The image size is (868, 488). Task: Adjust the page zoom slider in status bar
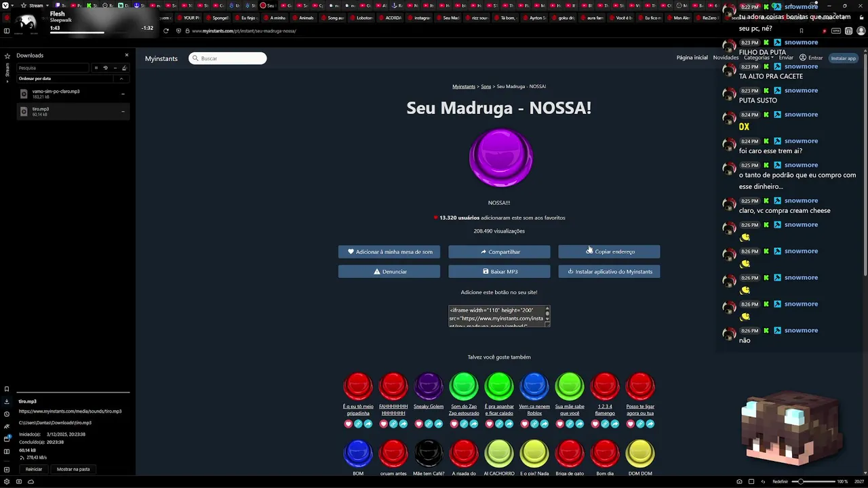pos(814,481)
